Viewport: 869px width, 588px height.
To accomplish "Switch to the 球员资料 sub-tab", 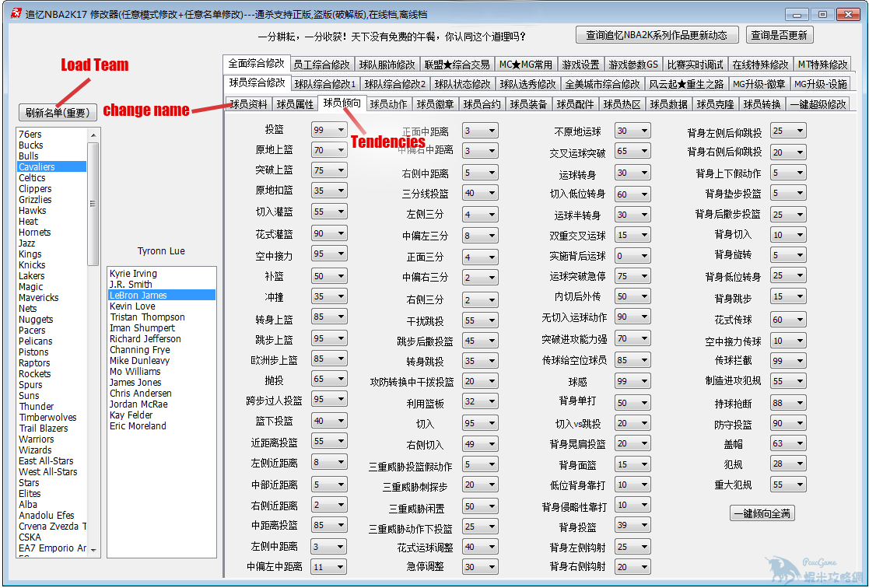I will coord(248,104).
